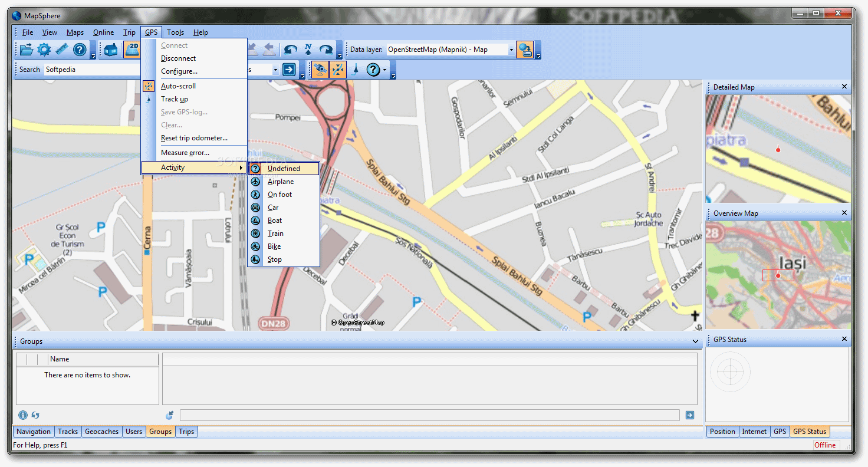Screen dimensions: 868x467
Task: Click the blue search go arrow
Action: click(289, 70)
